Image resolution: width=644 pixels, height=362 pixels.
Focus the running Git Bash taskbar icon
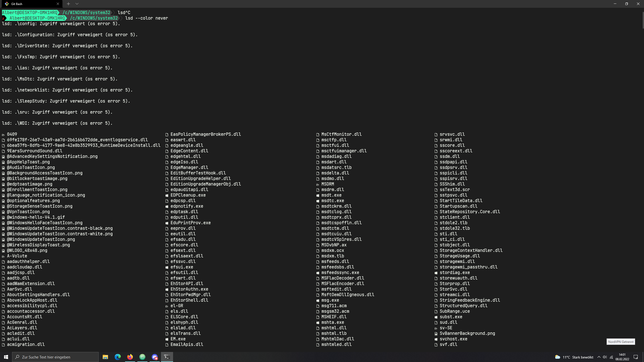tap(167, 357)
